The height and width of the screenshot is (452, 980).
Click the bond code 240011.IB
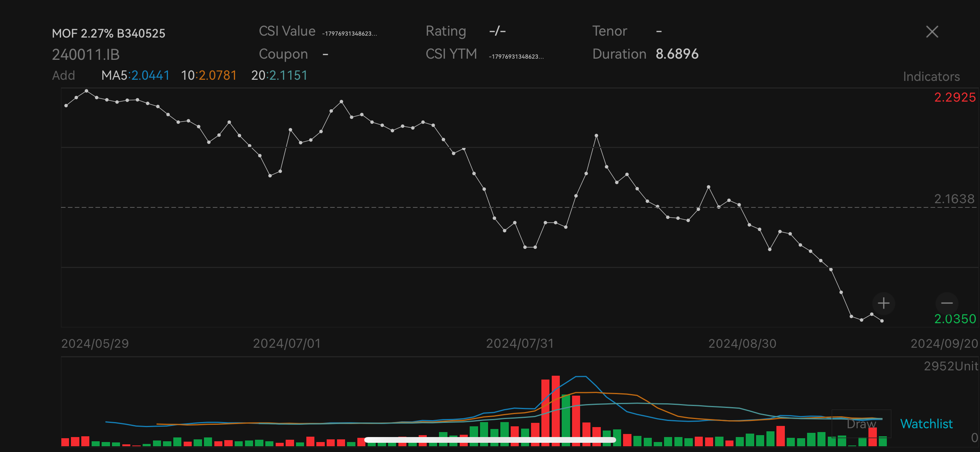pyautogui.click(x=86, y=55)
